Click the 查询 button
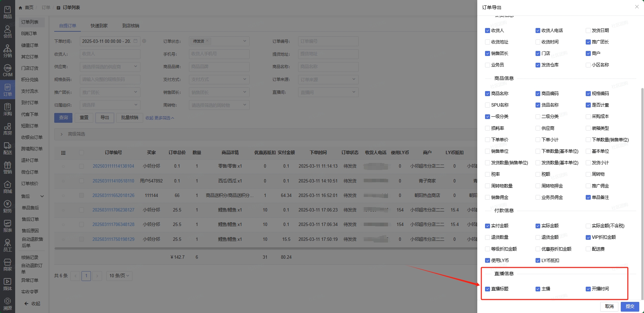Viewport: 644px width, 313px height. point(63,118)
